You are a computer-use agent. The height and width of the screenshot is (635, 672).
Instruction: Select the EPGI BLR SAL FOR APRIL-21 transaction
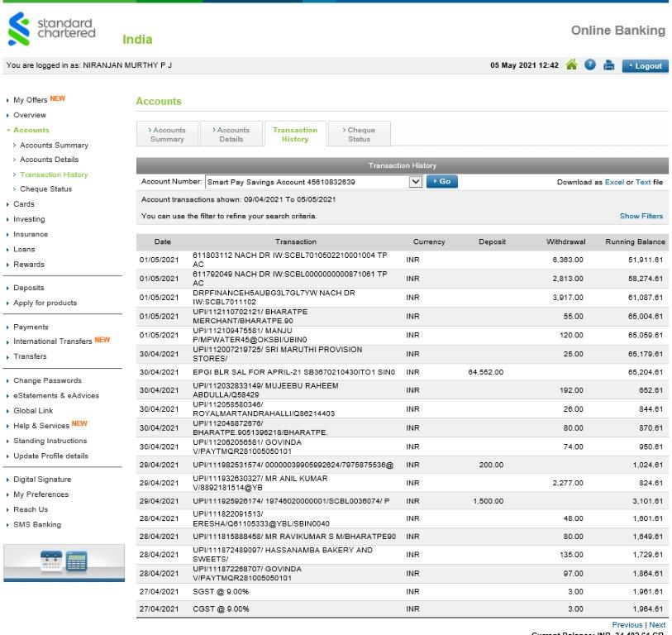coord(402,372)
